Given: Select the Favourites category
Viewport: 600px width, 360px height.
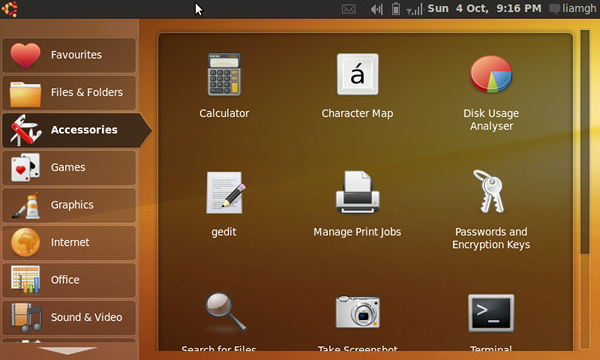Looking at the screenshot, I should pyautogui.click(x=69, y=55).
